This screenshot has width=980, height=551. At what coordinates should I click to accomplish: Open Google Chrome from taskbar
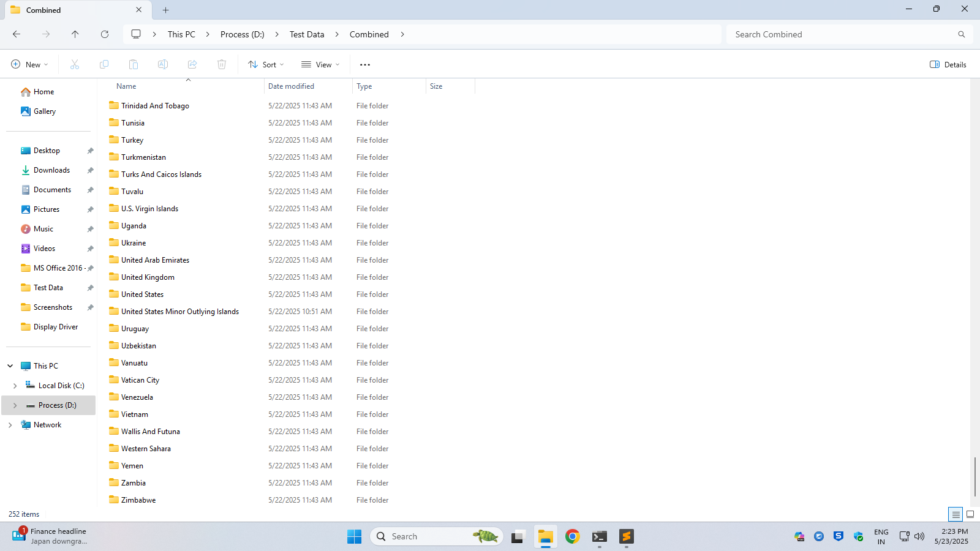pos(572,536)
